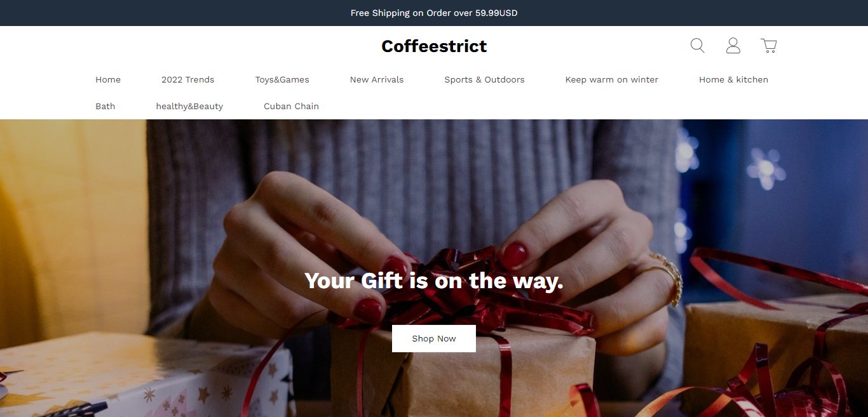Open the New Arrivals category
This screenshot has height=417, width=868.
[x=377, y=79]
